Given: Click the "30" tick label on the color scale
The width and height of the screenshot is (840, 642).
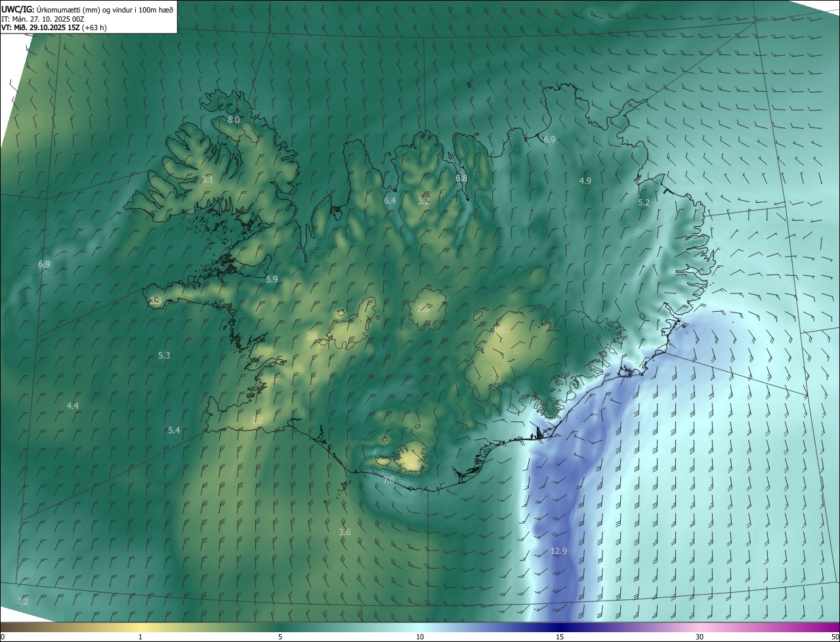Looking at the screenshot, I should [x=700, y=637].
